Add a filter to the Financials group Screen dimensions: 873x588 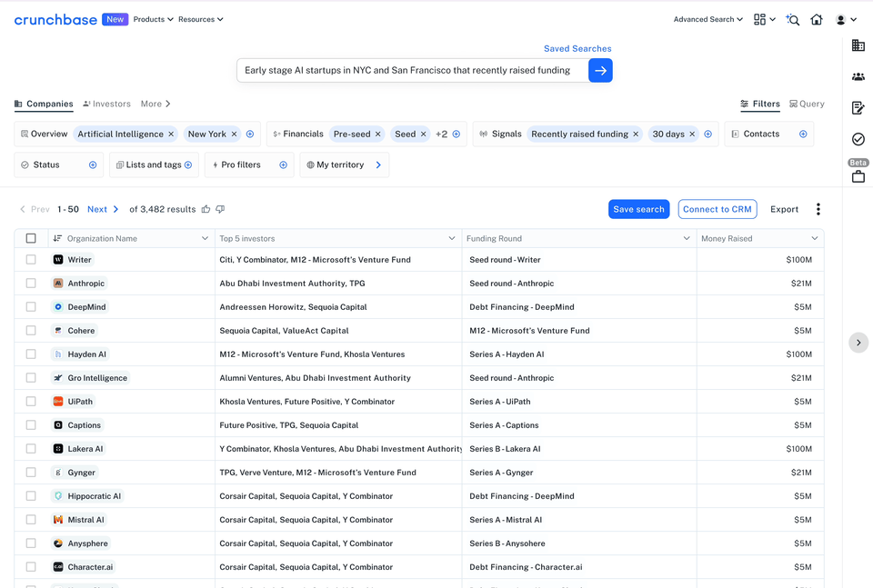point(457,135)
